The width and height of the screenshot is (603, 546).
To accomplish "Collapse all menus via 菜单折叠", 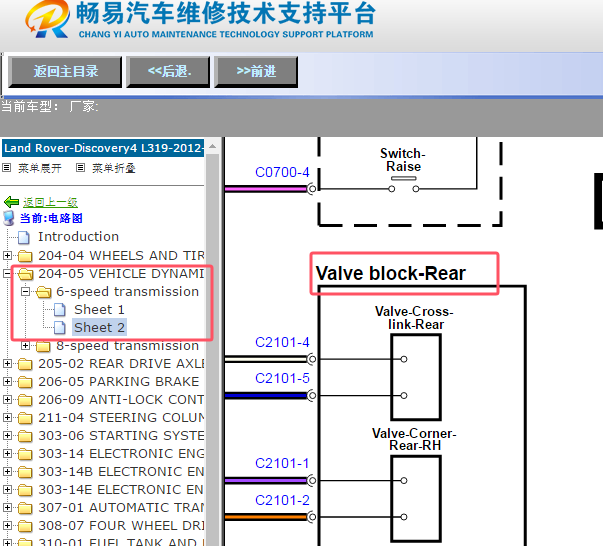I will click(113, 168).
